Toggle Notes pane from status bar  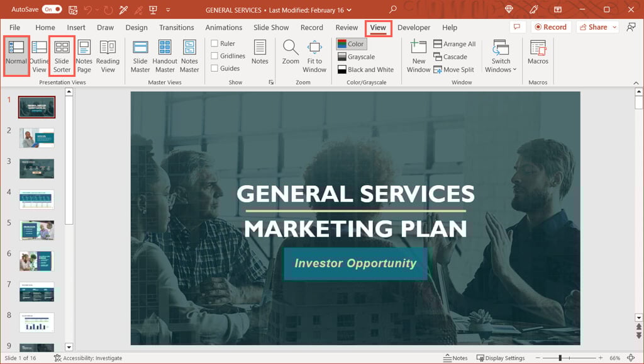(455, 358)
